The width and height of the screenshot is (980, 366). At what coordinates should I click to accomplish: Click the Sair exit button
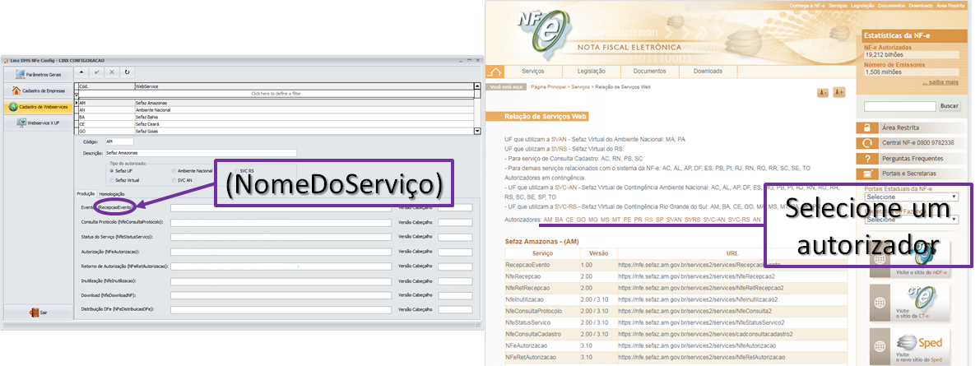click(x=38, y=313)
